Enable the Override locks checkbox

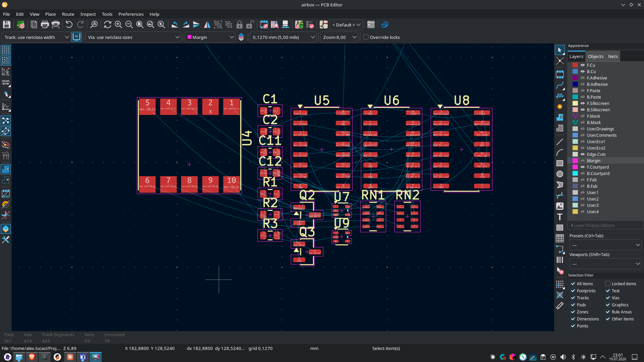[366, 37]
